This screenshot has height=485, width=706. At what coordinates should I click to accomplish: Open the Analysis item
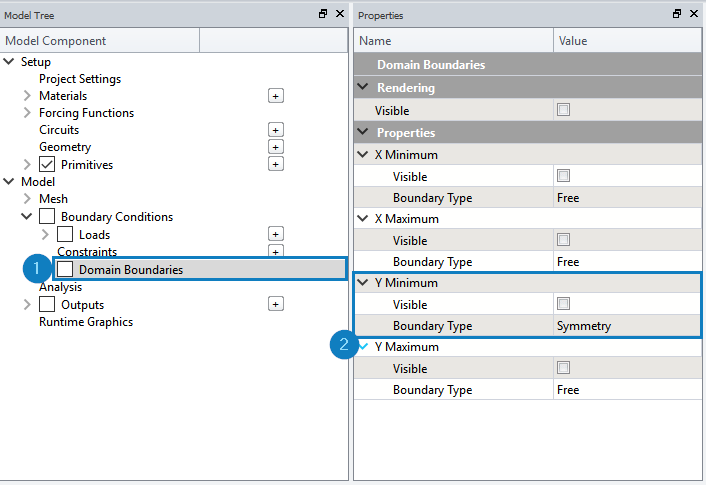(60, 287)
